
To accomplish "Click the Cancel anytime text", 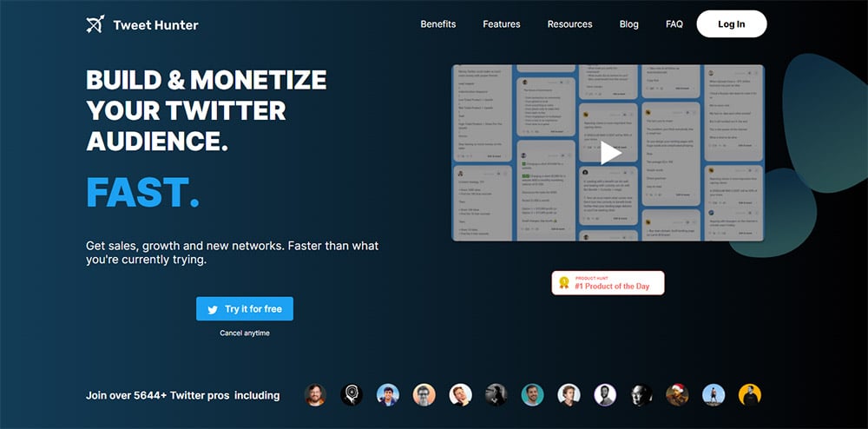I will click(x=245, y=333).
